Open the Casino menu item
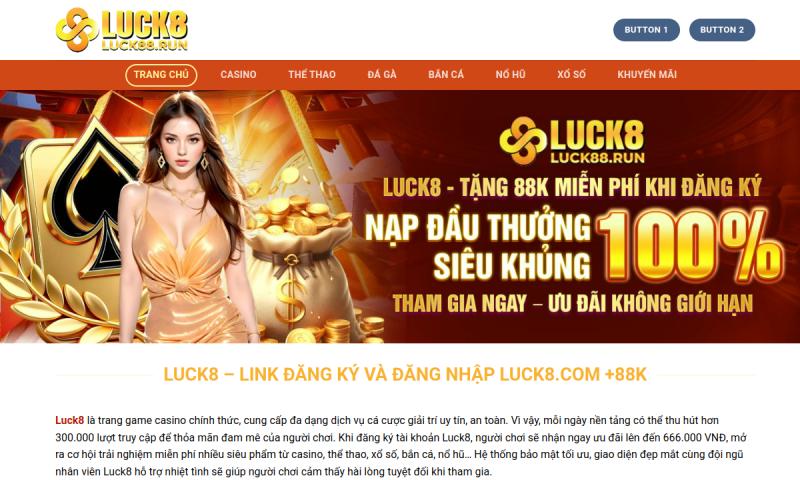 (x=238, y=74)
